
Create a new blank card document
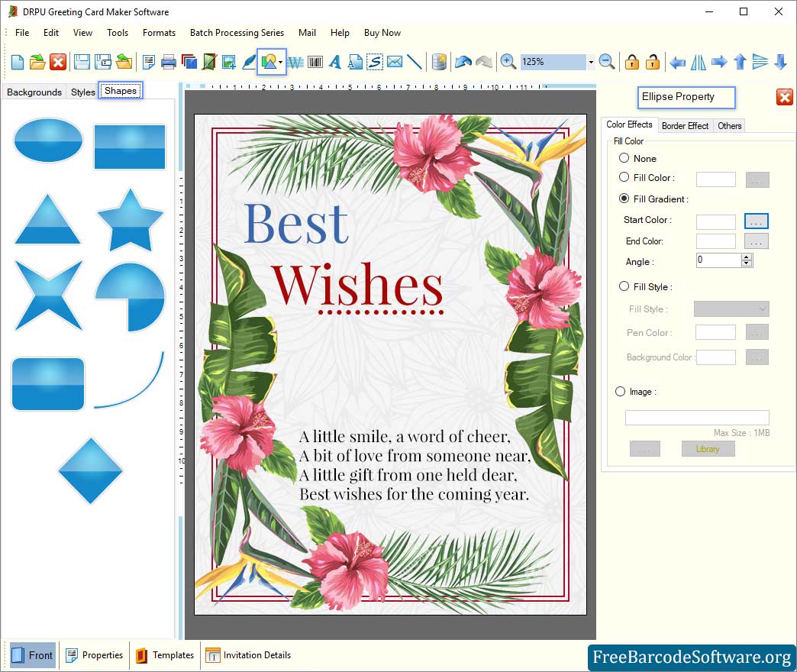[x=18, y=62]
